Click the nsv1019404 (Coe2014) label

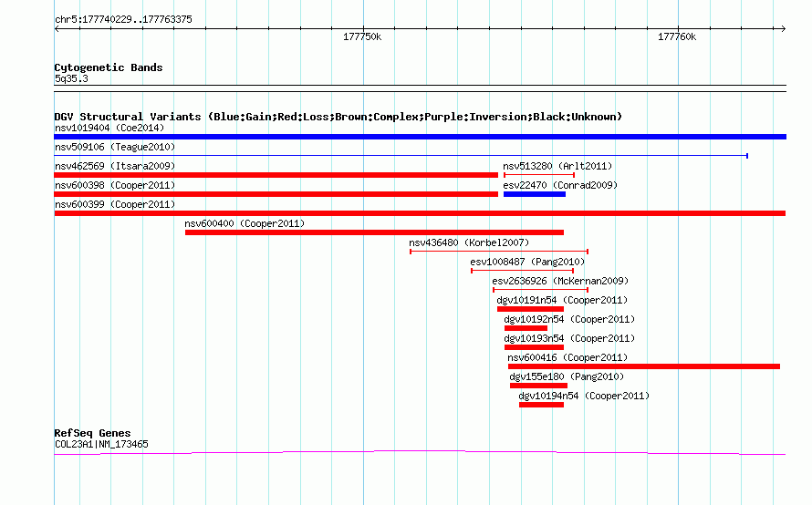pyautogui.click(x=109, y=128)
